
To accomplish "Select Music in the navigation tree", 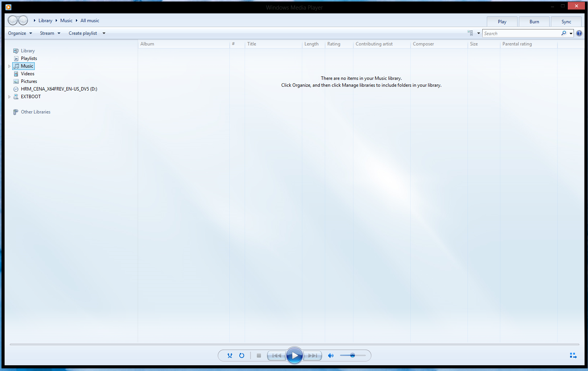I will [27, 66].
